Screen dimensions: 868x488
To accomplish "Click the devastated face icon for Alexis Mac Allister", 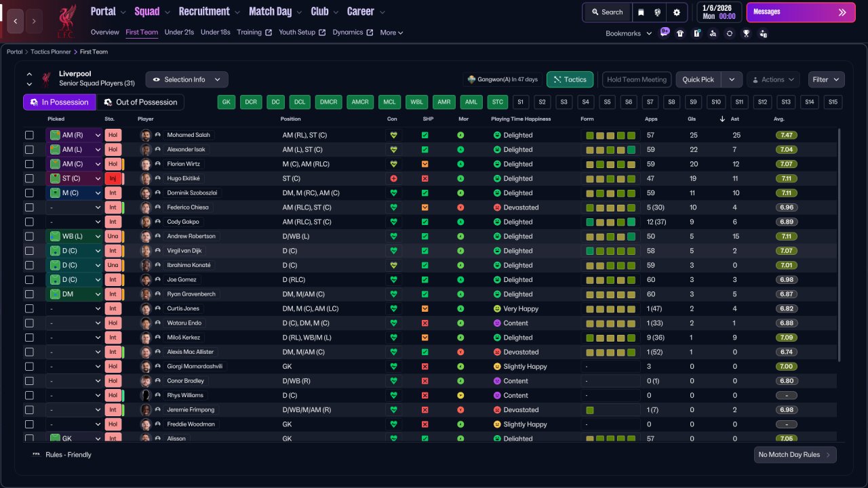I will [x=497, y=352].
